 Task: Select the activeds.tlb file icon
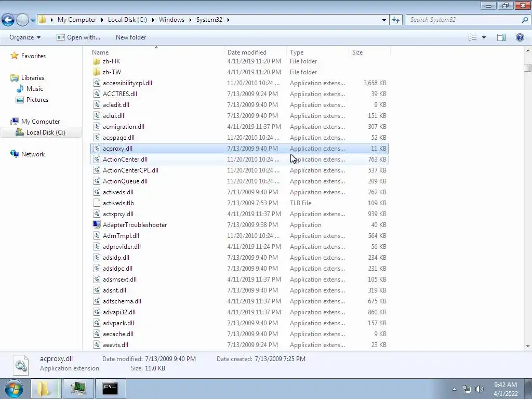97,203
